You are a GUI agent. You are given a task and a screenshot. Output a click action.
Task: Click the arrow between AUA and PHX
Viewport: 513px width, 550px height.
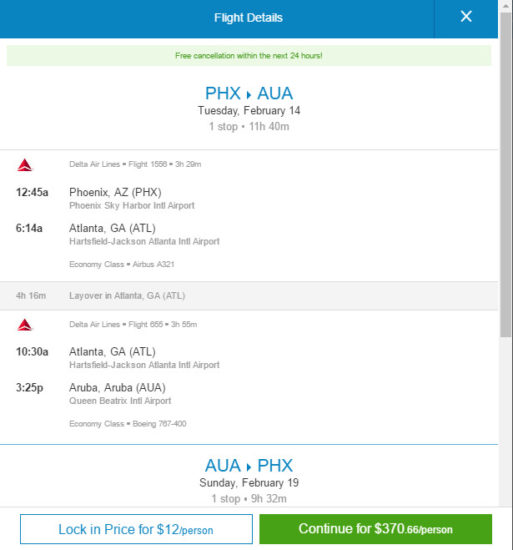249,467
